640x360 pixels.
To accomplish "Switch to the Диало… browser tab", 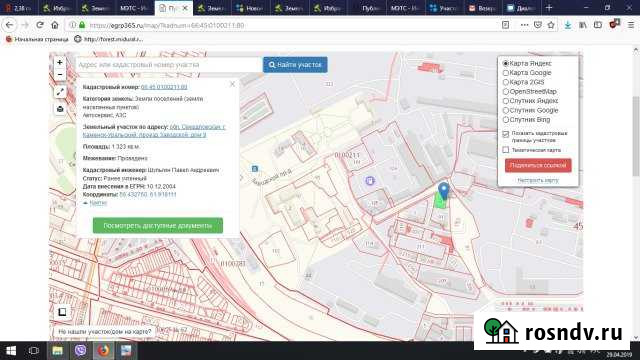I will click(x=521, y=8).
